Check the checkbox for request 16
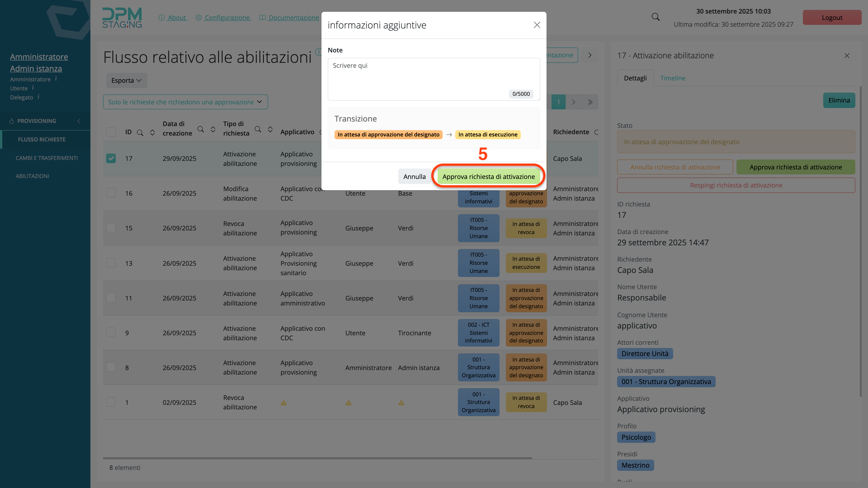This screenshot has height=488, width=868. click(111, 193)
